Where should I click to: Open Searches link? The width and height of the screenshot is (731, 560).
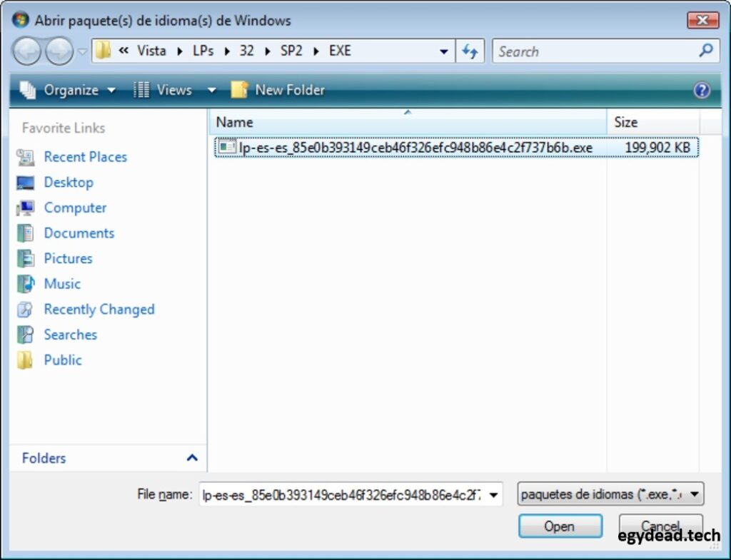tap(71, 335)
